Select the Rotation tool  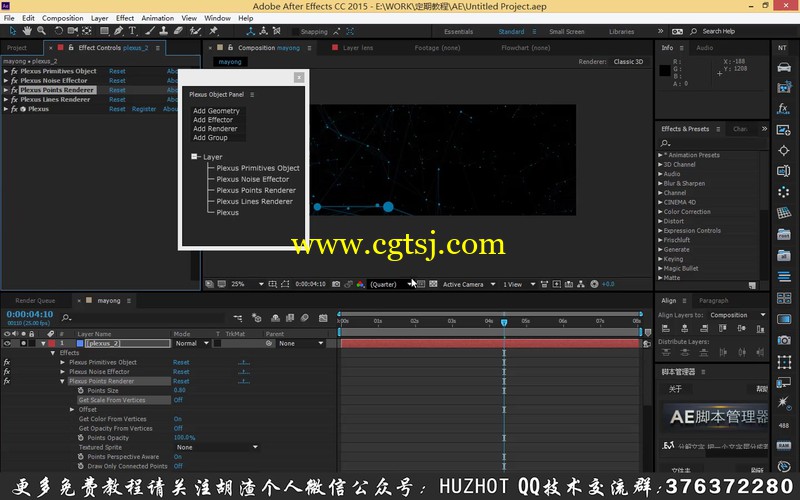(58, 31)
